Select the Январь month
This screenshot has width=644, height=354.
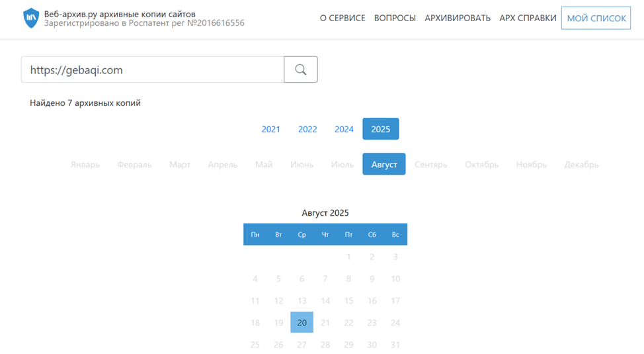(x=85, y=164)
